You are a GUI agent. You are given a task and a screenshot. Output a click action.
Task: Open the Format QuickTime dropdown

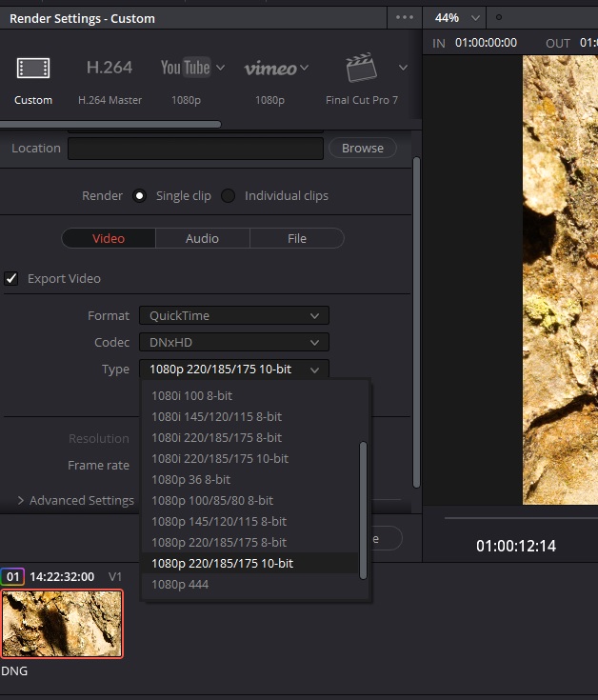click(233, 315)
